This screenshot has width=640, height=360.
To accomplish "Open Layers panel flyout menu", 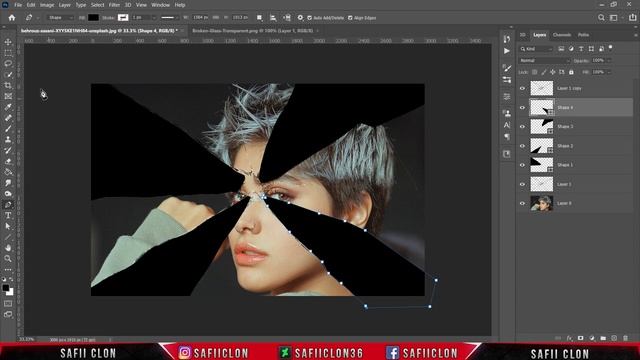I will [x=635, y=35].
